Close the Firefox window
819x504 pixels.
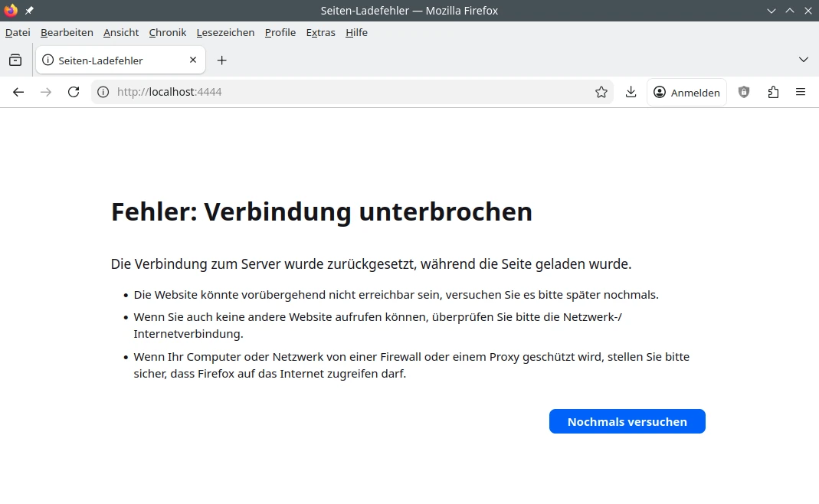808,11
